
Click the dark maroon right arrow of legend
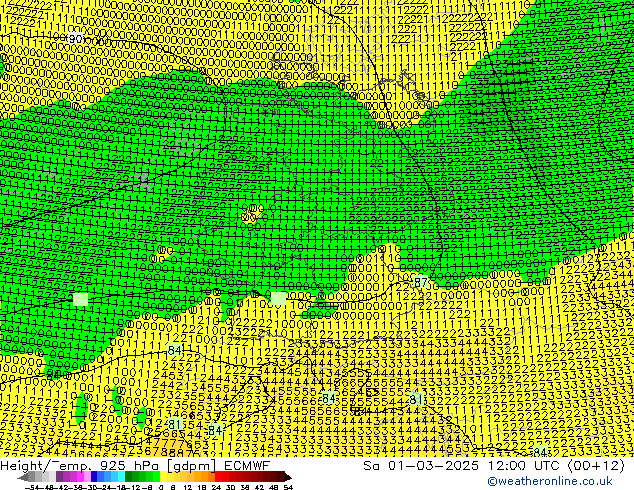click(287, 477)
